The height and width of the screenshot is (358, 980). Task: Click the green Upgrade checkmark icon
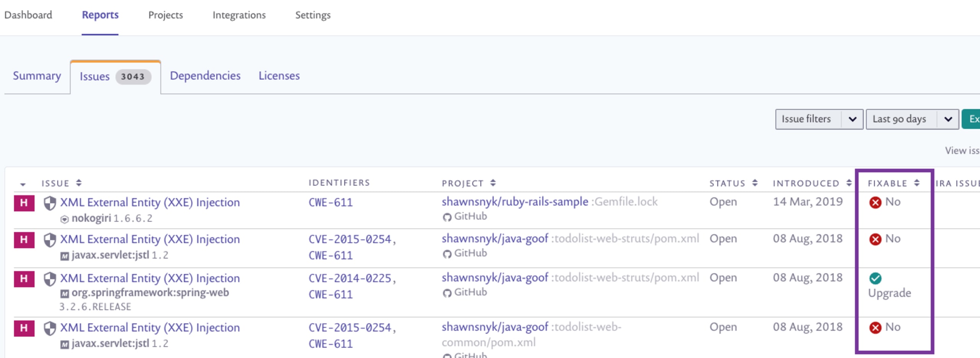[875, 278]
